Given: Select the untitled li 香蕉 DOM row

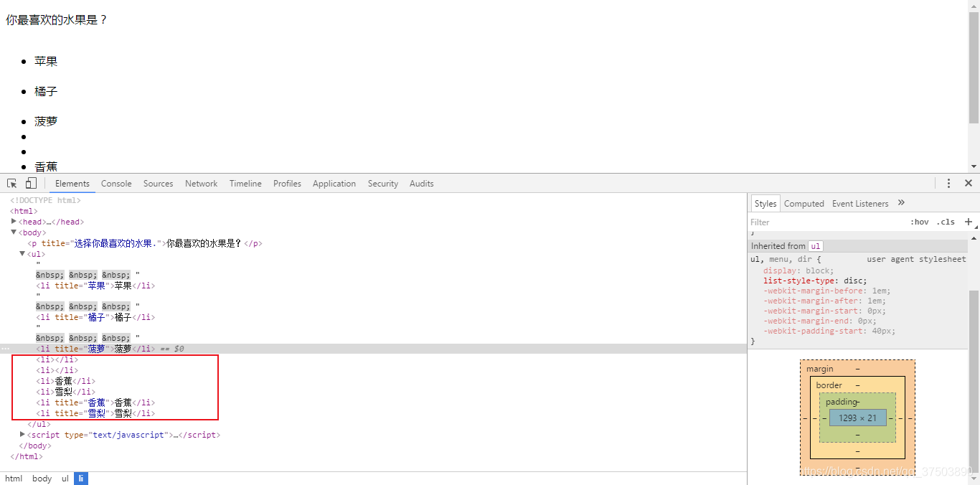Looking at the screenshot, I should [x=65, y=381].
